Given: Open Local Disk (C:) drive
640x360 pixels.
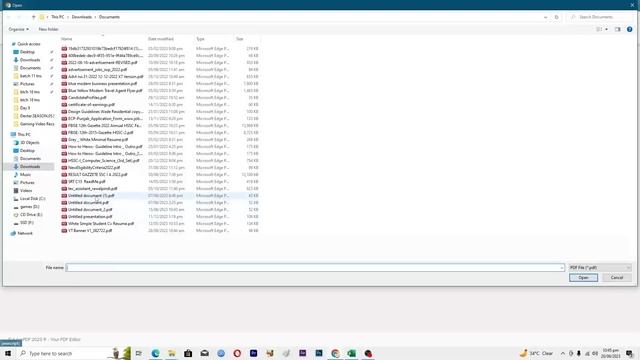Looking at the screenshot, I should tap(32, 198).
